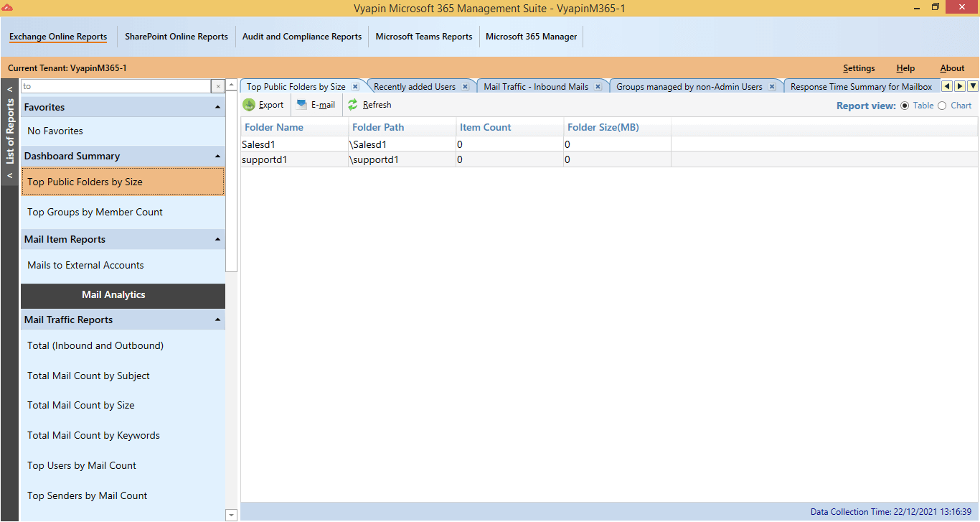Open Top Users by Mail Count report
Image resolution: width=980 pixels, height=522 pixels.
coord(123,465)
